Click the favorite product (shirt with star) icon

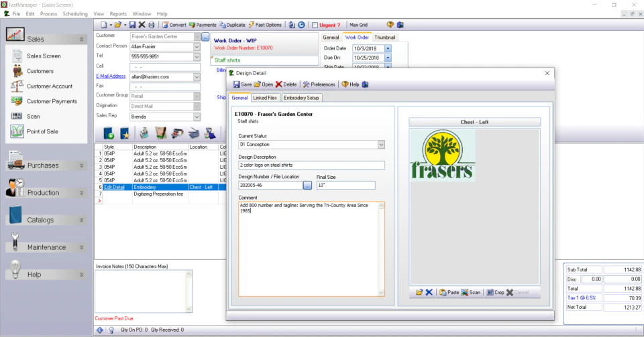pos(125,133)
